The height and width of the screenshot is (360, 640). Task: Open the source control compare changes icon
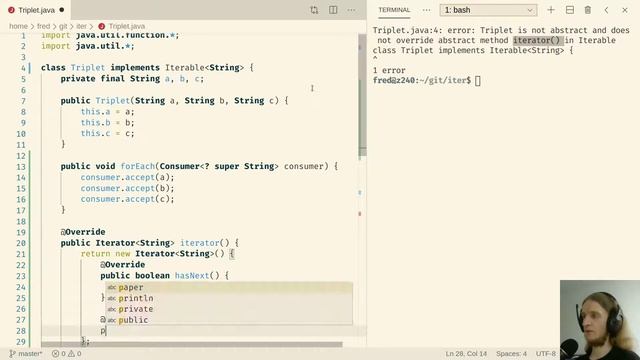click(x=314, y=10)
